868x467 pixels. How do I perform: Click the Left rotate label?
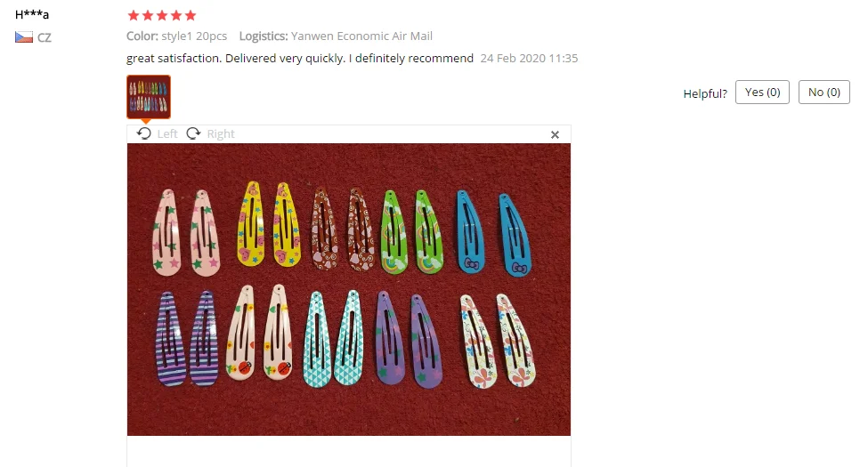[x=167, y=134]
